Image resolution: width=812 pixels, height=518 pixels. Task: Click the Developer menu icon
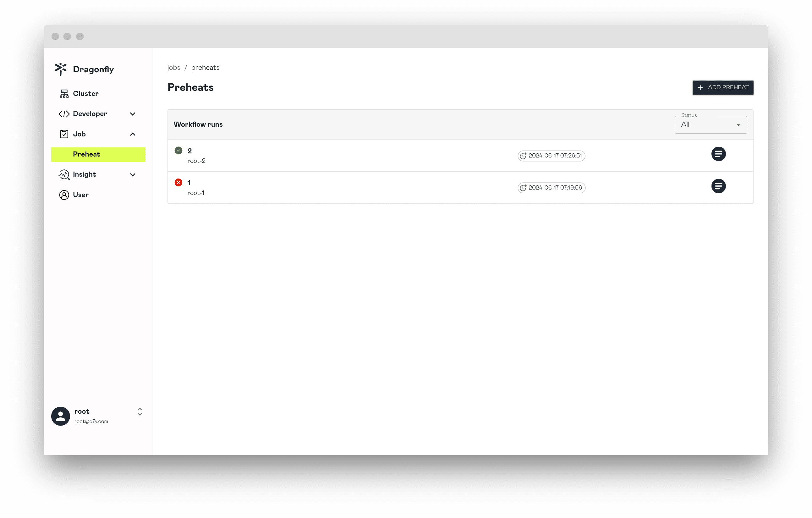[63, 114]
